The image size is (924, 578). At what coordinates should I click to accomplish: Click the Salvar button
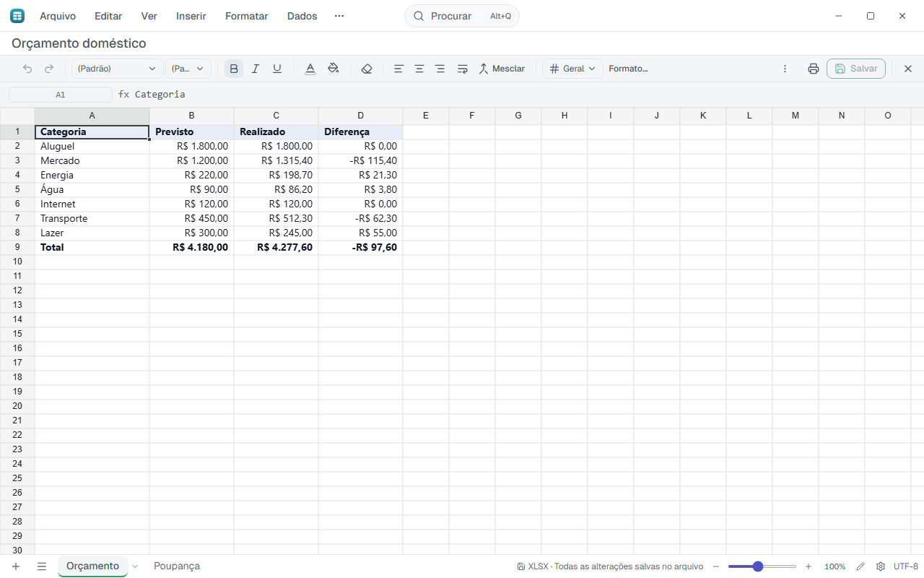[x=856, y=69]
